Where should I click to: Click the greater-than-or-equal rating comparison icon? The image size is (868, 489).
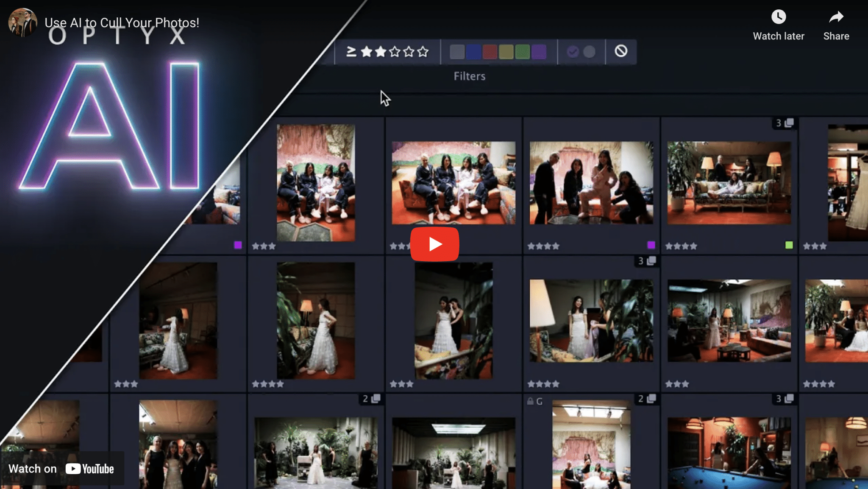tap(351, 52)
